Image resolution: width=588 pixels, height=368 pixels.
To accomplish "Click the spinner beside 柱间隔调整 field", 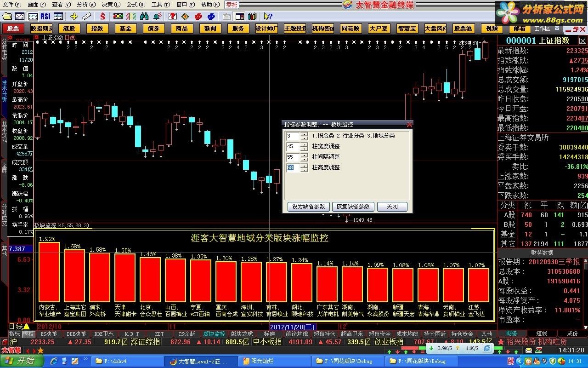I will [x=304, y=157].
